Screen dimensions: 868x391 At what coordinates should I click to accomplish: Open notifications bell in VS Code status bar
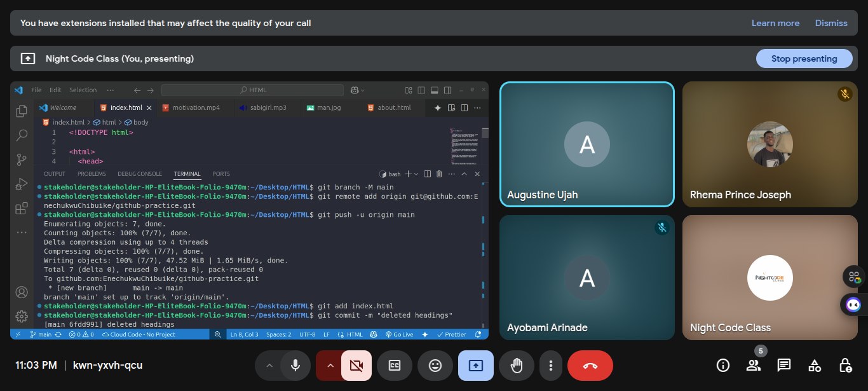pos(478,334)
